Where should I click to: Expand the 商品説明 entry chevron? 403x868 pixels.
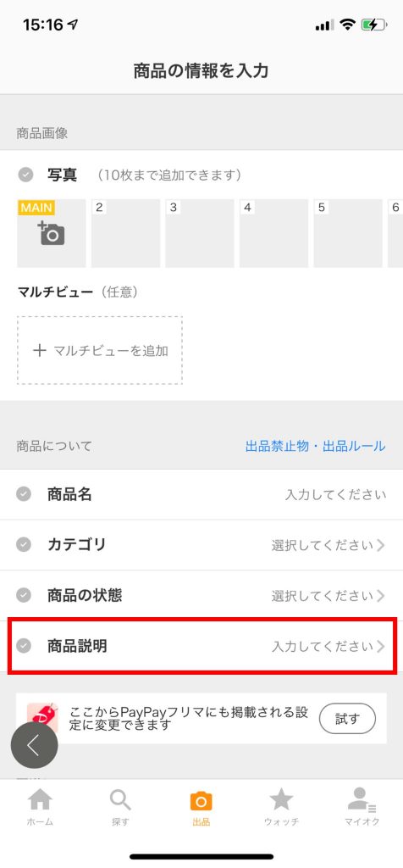[x=380, y=646]
